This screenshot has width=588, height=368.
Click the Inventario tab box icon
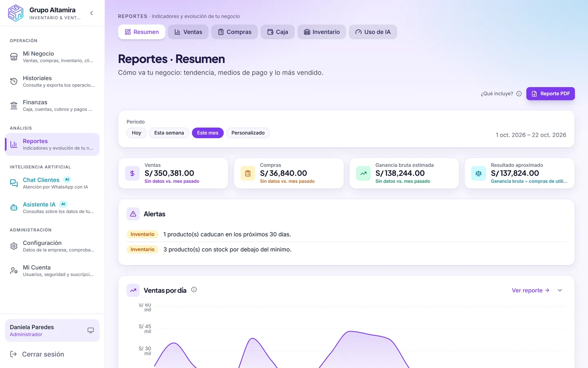pyautogui.click(x=307, y=32)
